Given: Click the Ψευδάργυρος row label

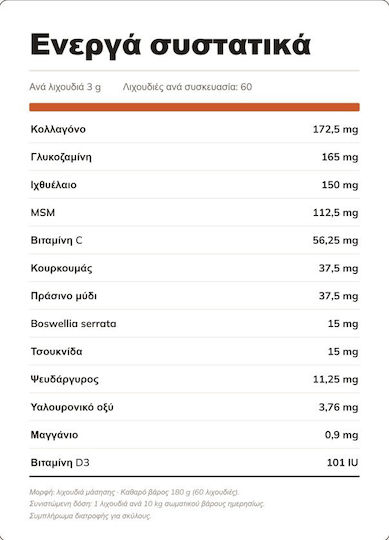Looking at the screenshot, I should (64, 379).
